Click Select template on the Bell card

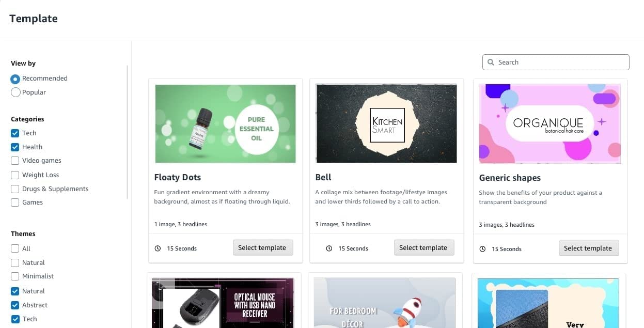pyautogui.click(x=424, y=247)
